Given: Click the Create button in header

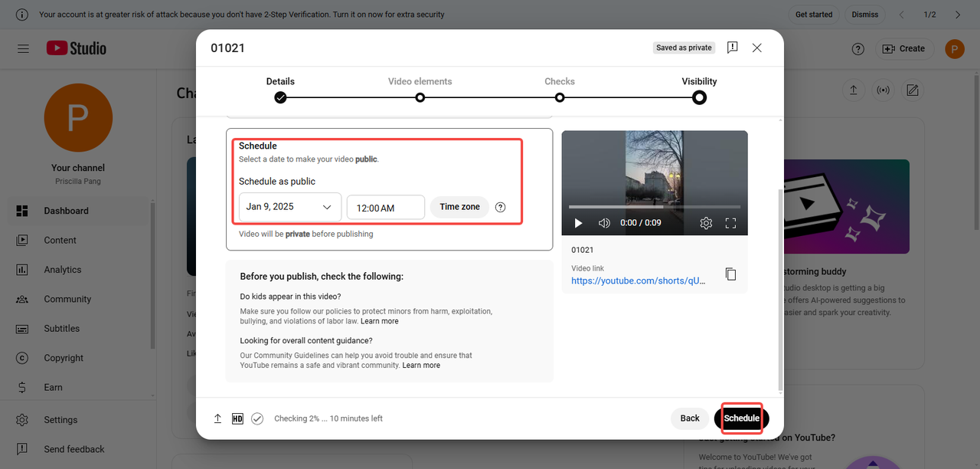Looking at the screenshot, I should click(904, 48).
